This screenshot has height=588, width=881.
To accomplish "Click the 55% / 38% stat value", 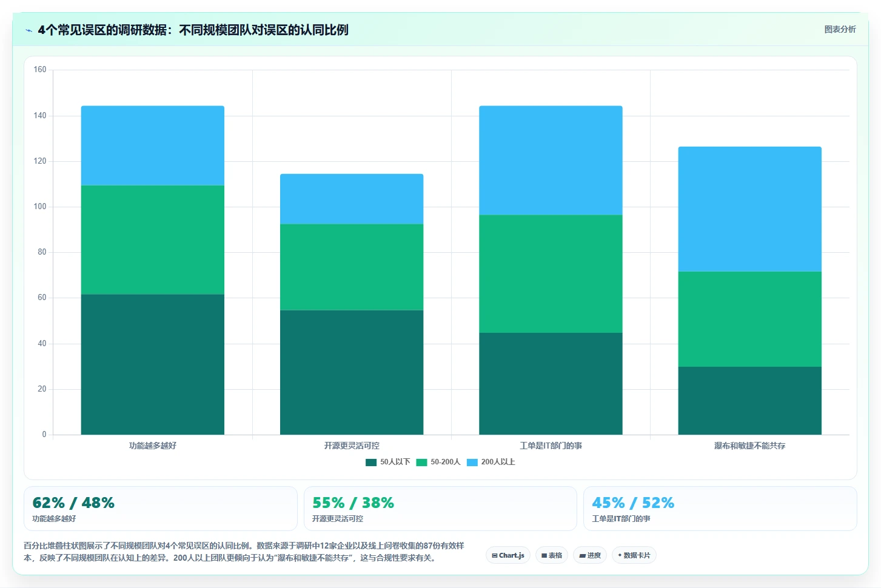I will (x=353, y=503).
